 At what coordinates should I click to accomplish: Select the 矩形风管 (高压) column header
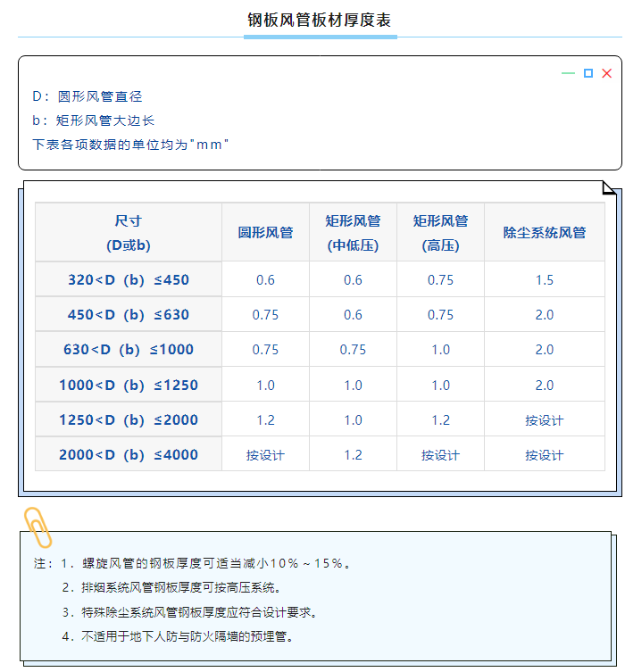pyautogui.click(x=440, y=232)
